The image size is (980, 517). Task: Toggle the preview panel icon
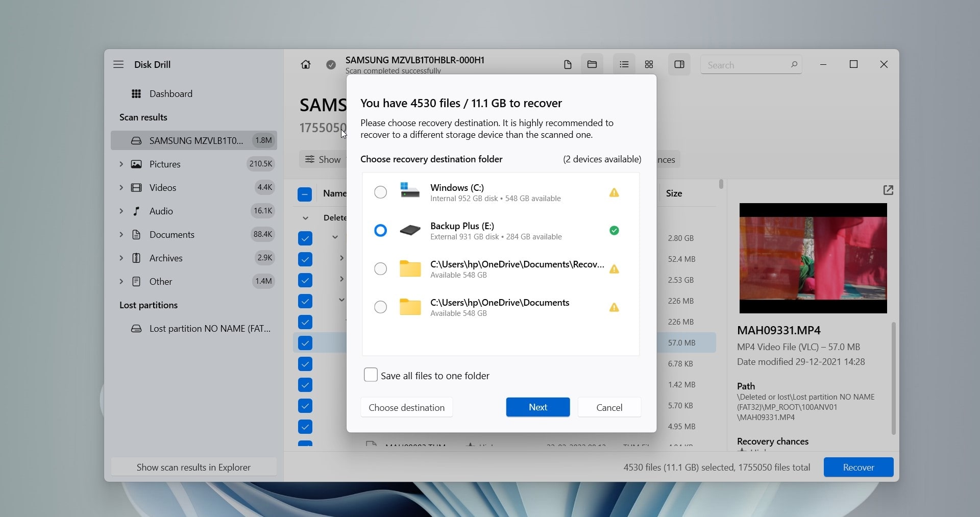[679, 64]
